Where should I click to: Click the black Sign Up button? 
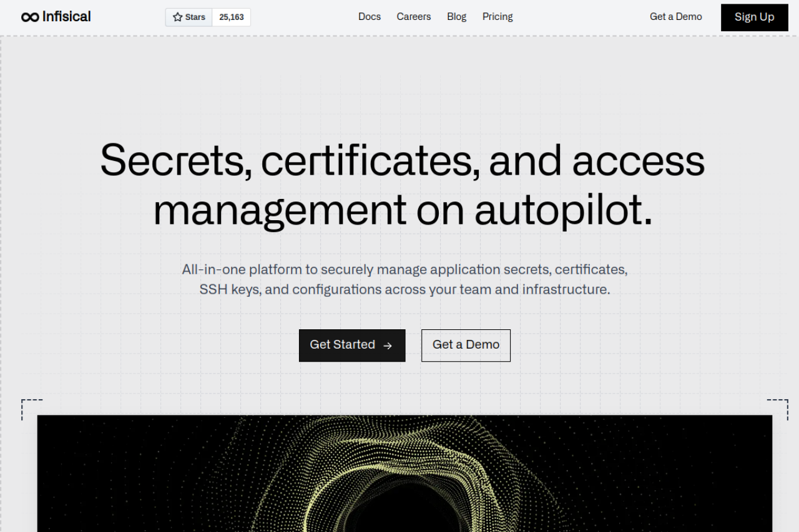[x=755, y=17]
